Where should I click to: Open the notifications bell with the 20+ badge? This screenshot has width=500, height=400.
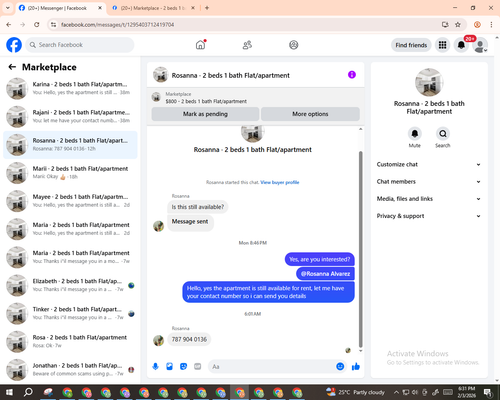[x=461, y=45]
